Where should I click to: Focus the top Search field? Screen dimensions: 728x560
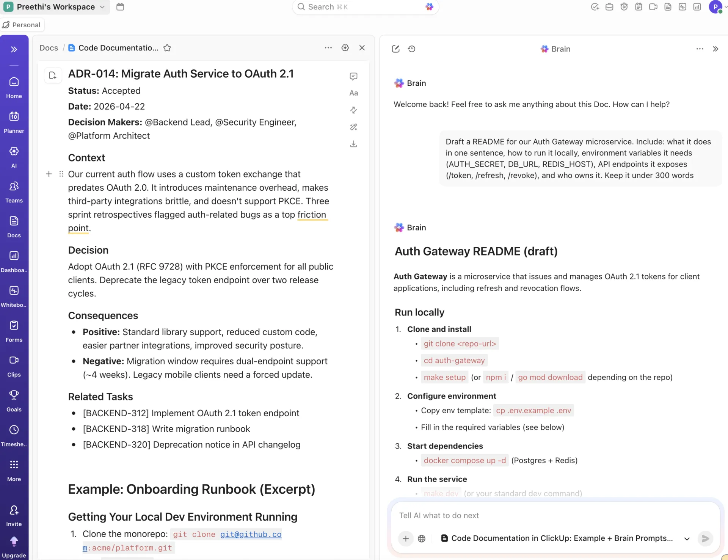coord(365,7)
